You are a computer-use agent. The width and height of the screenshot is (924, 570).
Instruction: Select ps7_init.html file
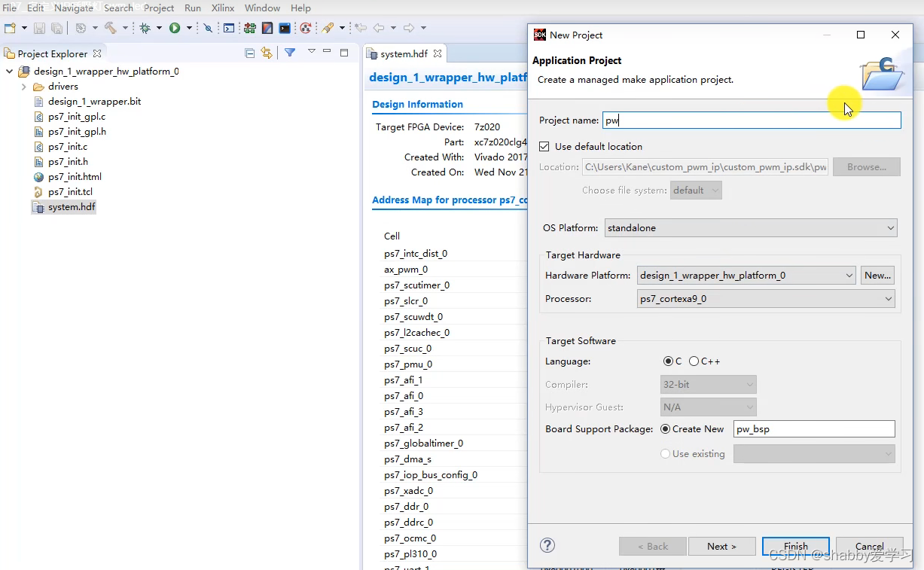click(75, 177)
